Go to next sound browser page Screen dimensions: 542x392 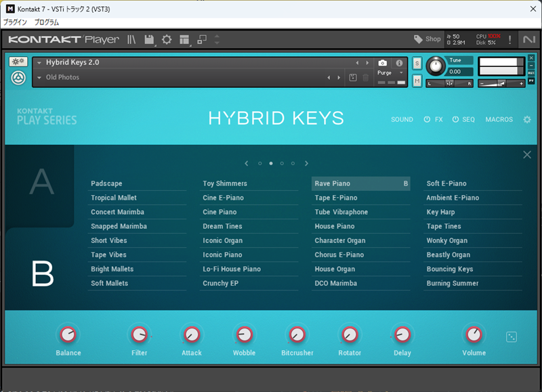pos(306,163)
